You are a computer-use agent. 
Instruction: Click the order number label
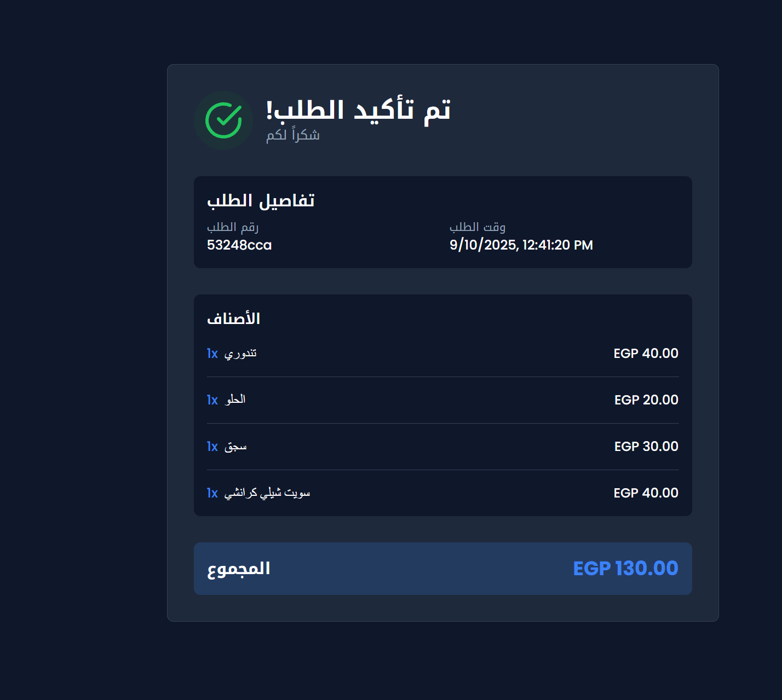click(233, 227)
